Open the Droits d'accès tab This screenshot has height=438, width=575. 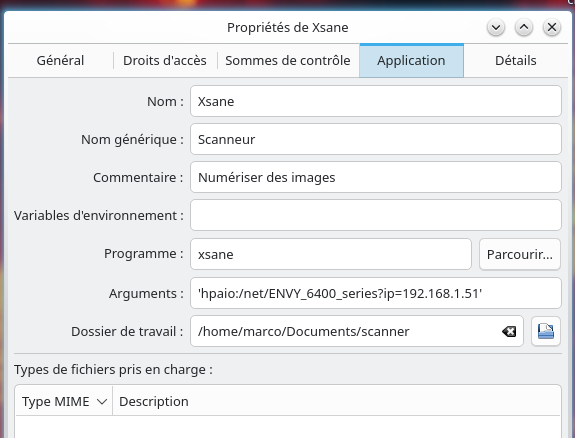(x=165, y=61)
